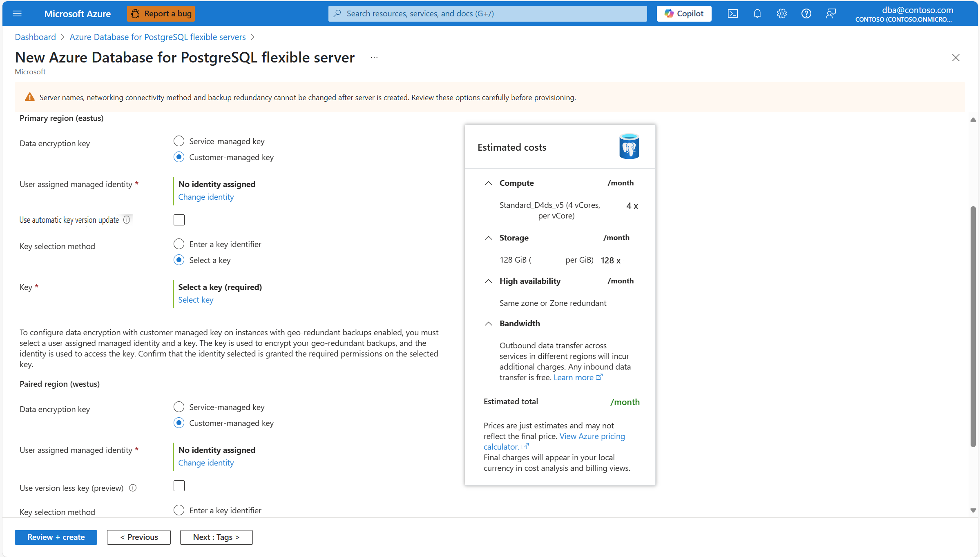Open the portal settings gear
Image resolution: width=980 pixels, height=557 pixels.
coord(781,13)
